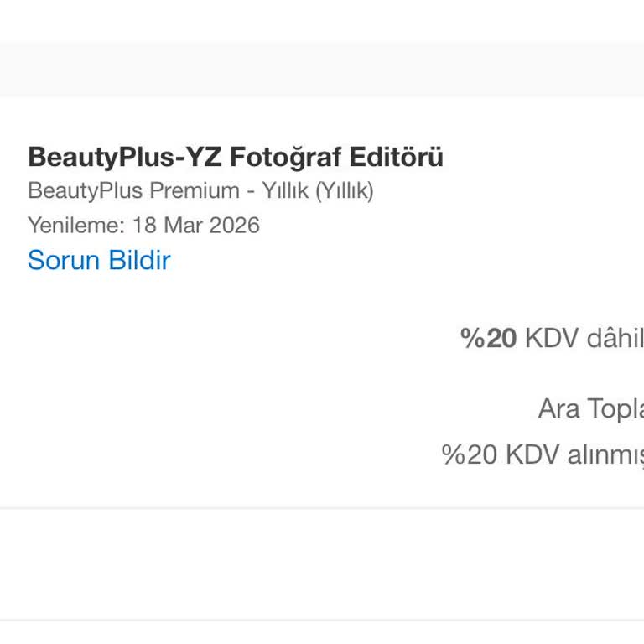The width and height of the screenshot is (644, 644).
Task: Click the Ara Toplam label
Action: point(590,408)
